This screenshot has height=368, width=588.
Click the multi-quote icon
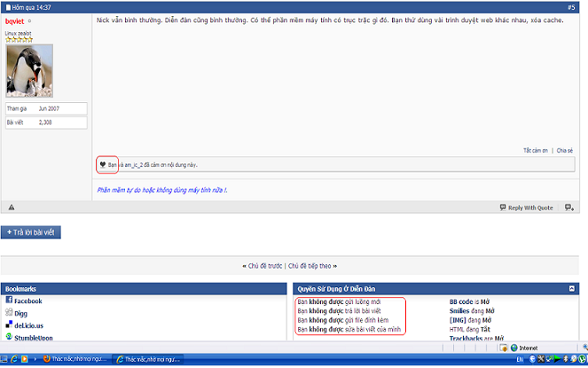pos(569,207)
